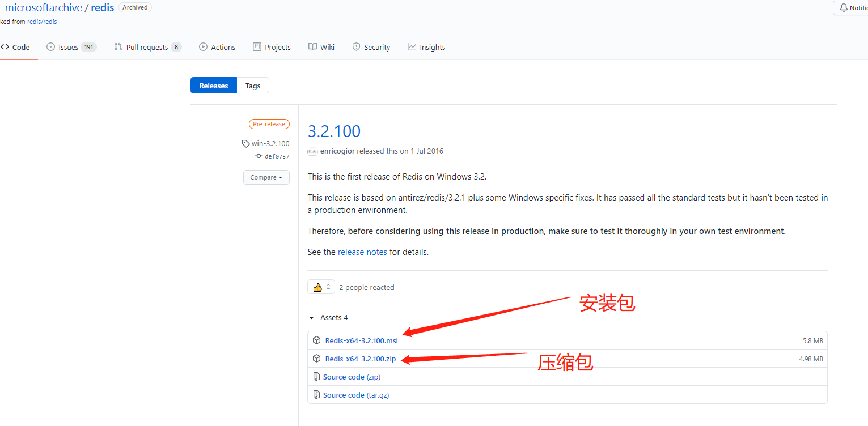Open the redis repository link

pos(103,7)
